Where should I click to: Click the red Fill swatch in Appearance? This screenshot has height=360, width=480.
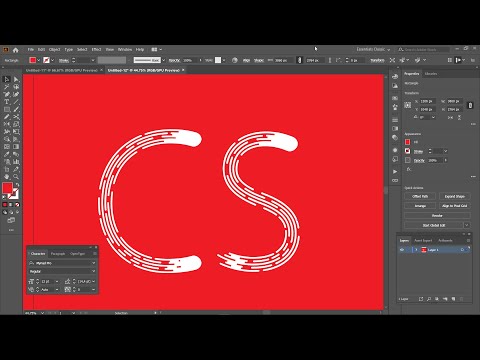[x=407, y=142]
